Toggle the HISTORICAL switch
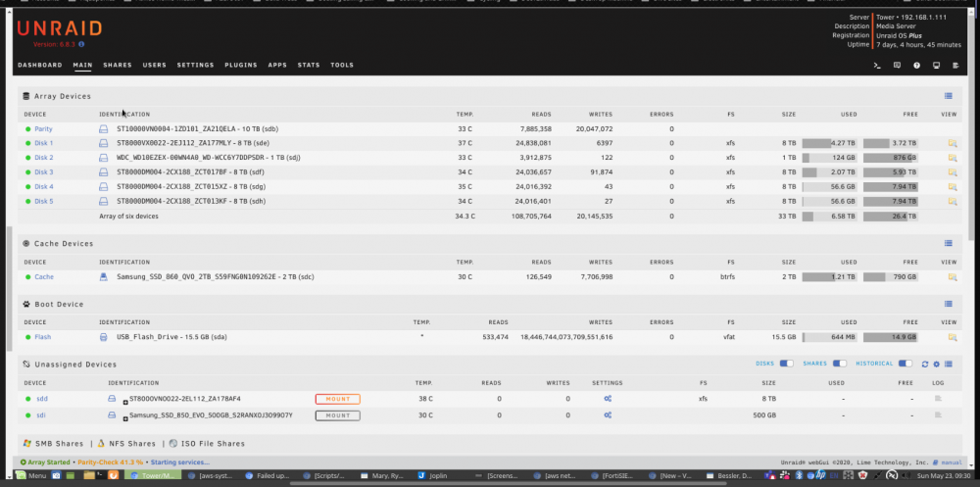 [905, 364]
